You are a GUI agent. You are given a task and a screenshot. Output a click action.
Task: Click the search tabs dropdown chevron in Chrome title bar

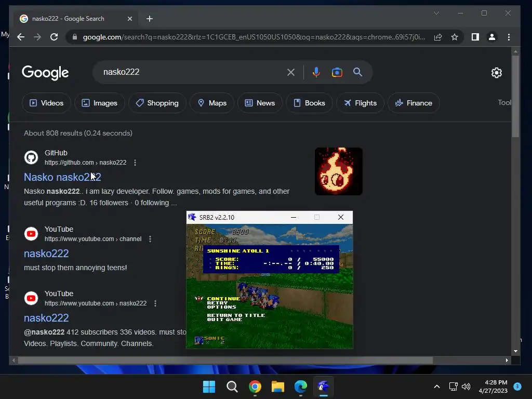pos(436,13)
